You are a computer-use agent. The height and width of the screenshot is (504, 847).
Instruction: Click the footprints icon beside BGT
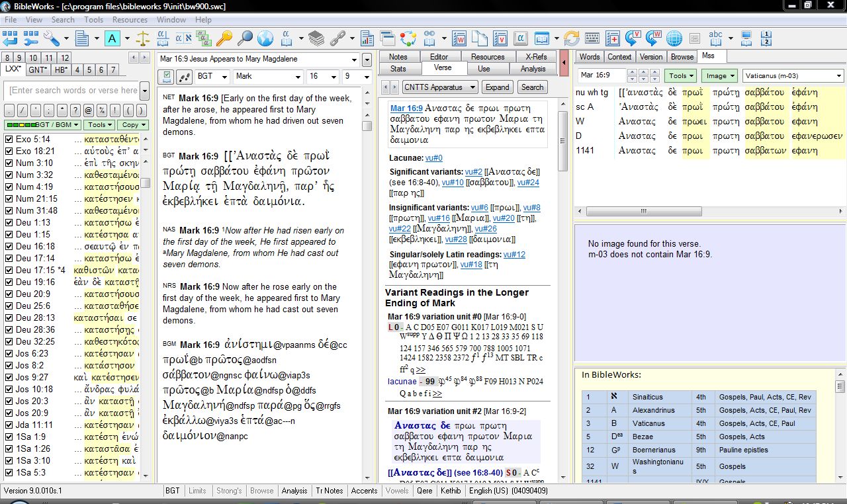pyautogui.click(x=183, y=76)
